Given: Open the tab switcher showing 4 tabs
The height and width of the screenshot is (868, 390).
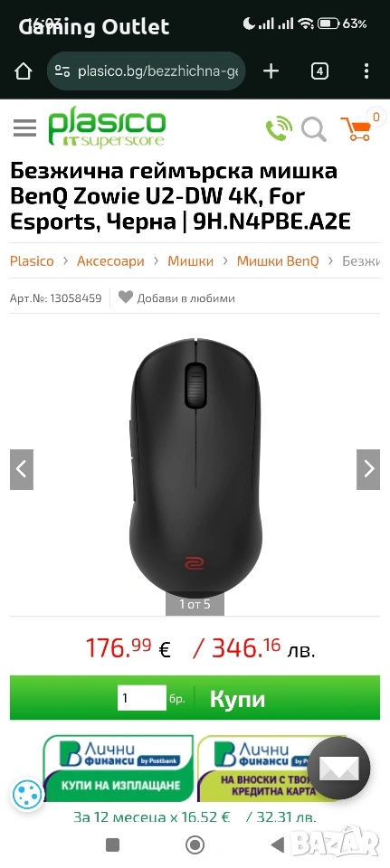Looking at the screenshot, I should click(x=319, y=71).
